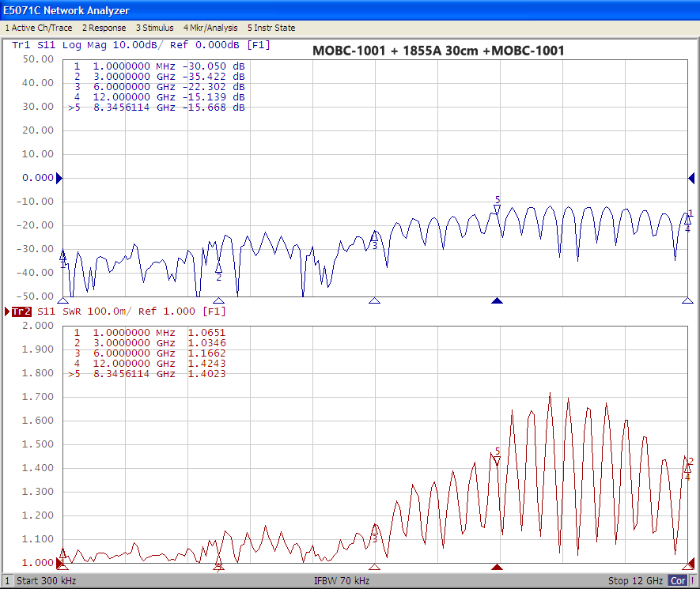The image size is (700, 589).
Task: Click the filled marker 5 triangle below Tr2 axis
Action: [x=497, y=567]
